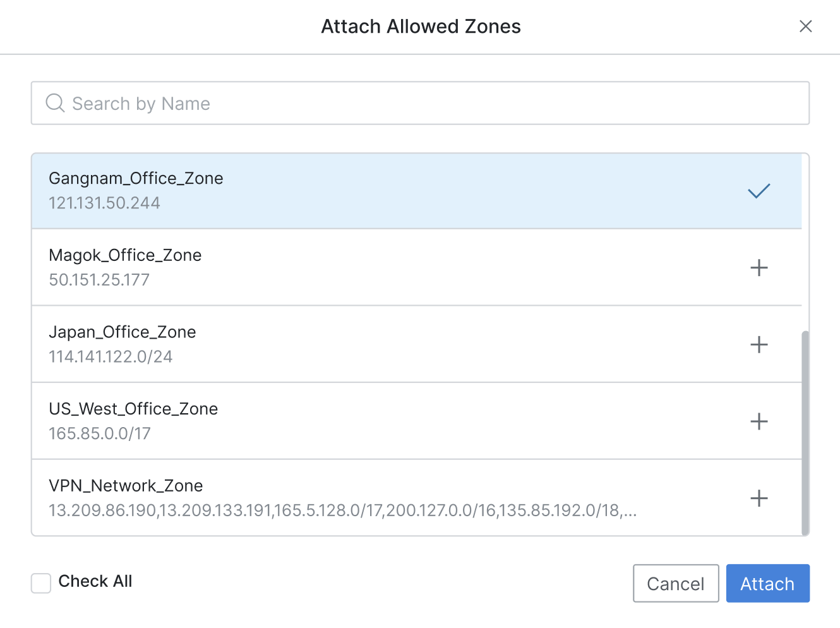Click the plus icon beside VPN_Network_Zone
840x628 pixels.
pos(759,498)
